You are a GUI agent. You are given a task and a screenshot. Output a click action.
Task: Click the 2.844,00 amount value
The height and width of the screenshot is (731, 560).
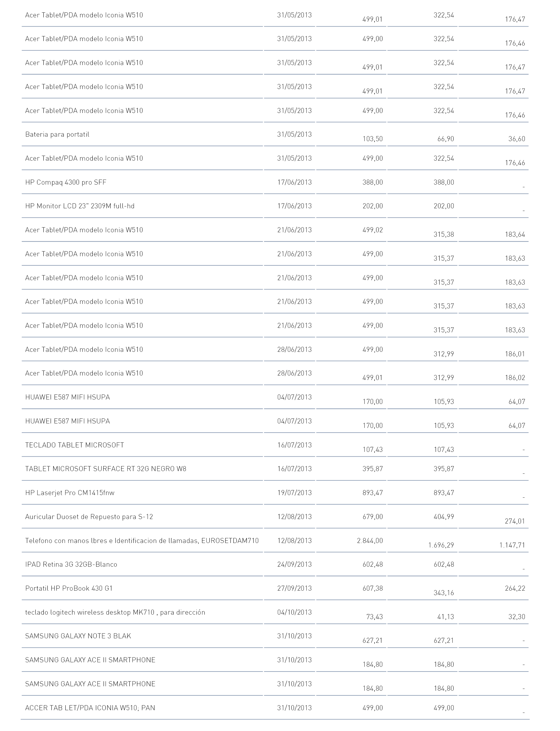click(x=370, y=541)
